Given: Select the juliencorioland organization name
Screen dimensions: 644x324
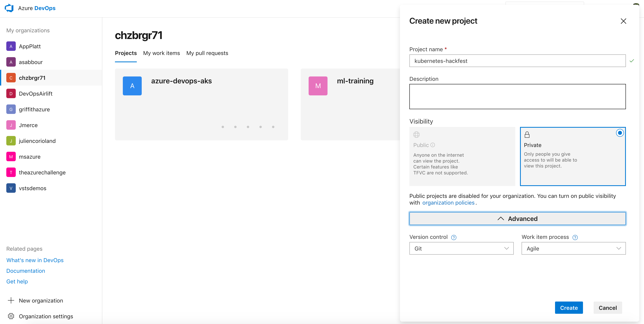Looking at the screenshot, I should (x=37, y=141).
